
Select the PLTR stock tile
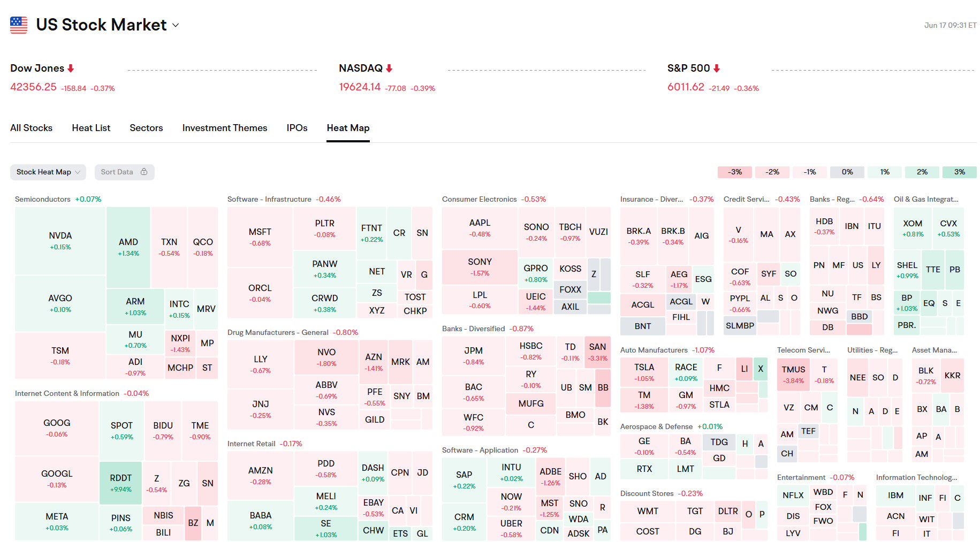click(x=325, y=228)
